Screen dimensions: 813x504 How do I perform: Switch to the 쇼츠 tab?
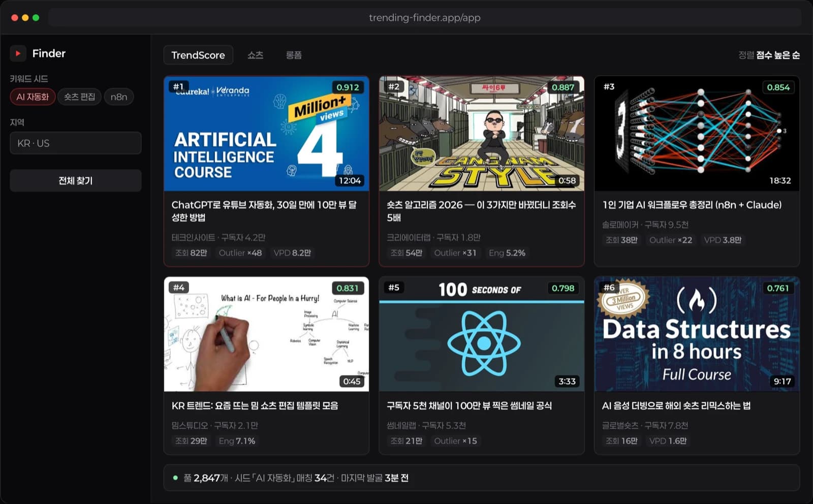click(x=255, y=55)
